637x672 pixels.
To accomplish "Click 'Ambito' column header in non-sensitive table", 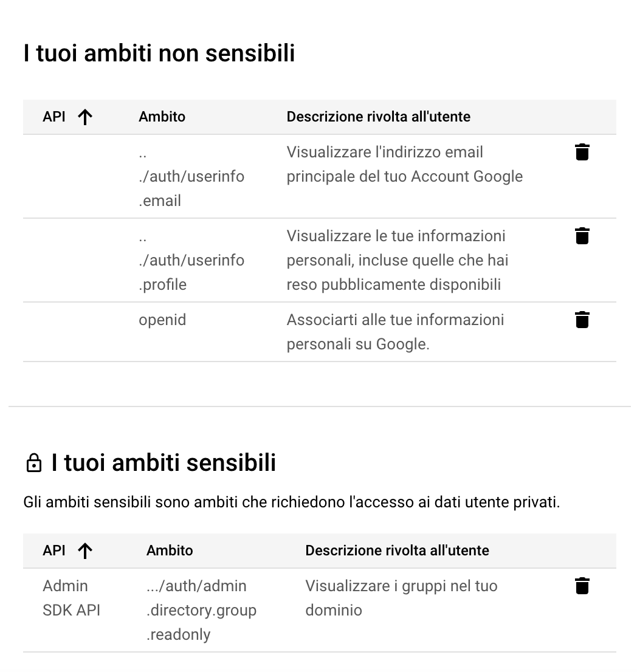I will (x=162, y=117).
